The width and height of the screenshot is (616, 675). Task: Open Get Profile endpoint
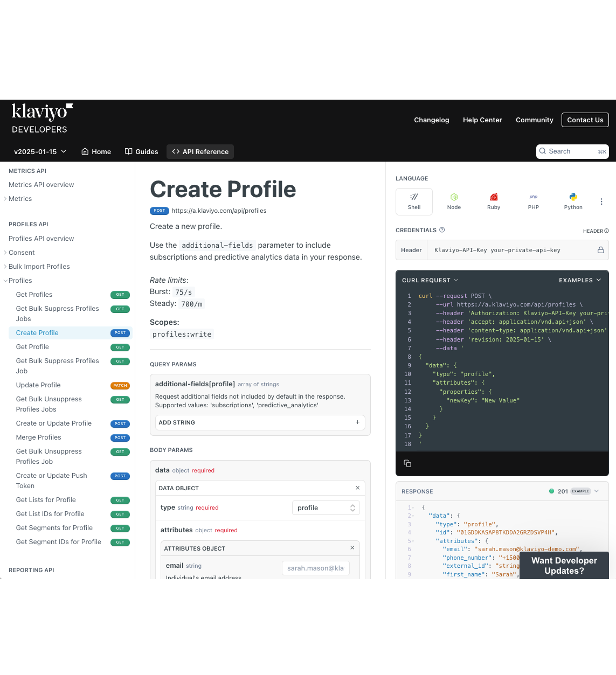click(71, 347)
